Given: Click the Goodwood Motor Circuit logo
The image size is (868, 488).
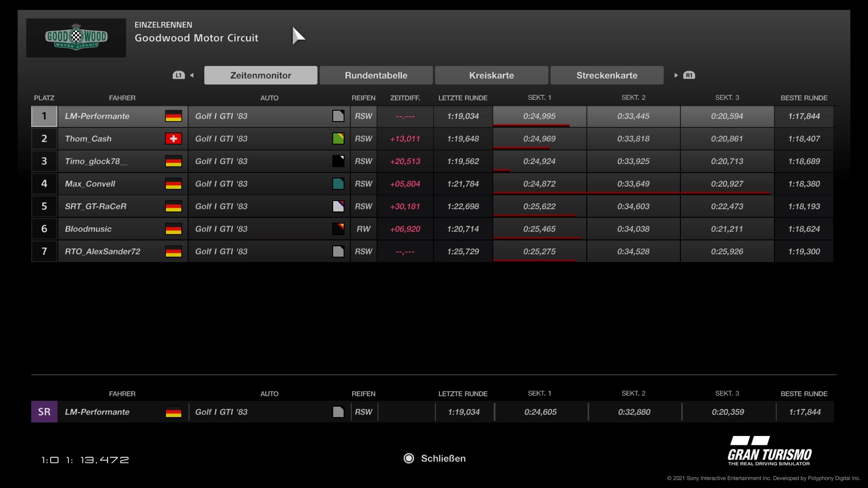Looking at the screenshot, I should 76,38.
